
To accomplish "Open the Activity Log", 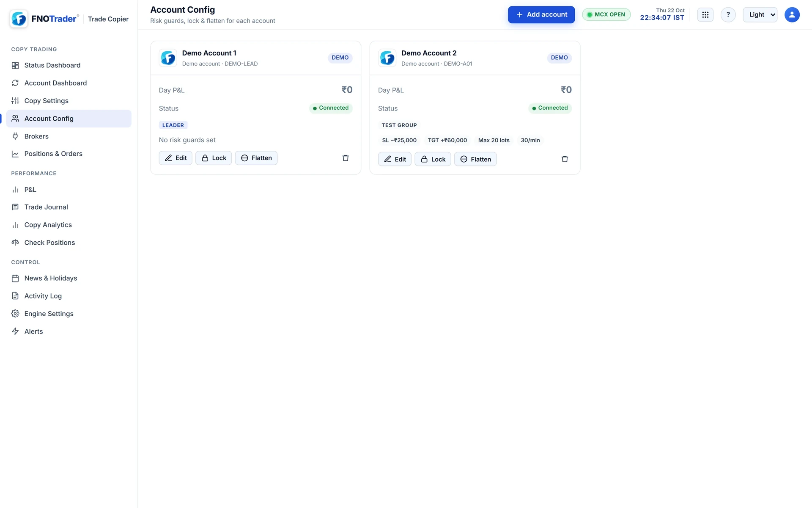I will click(69, 296).
